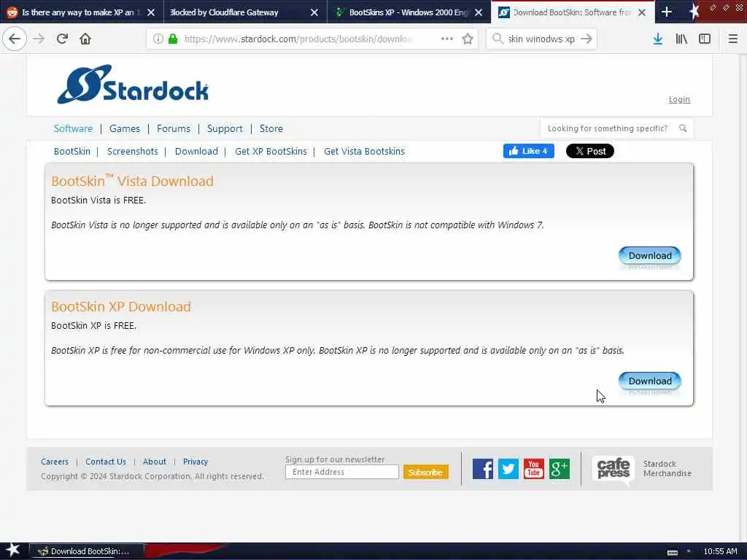Click the 10:55 AM taskbar clock

click(720, 551)
